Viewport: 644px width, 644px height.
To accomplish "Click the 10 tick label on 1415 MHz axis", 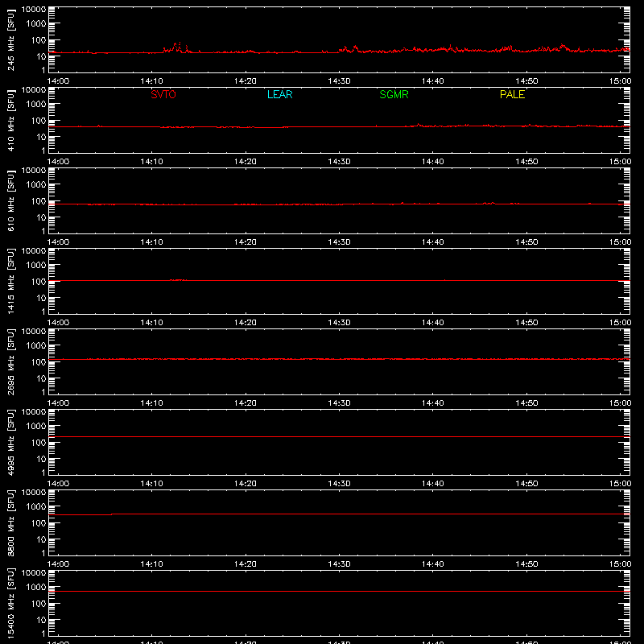I will tap(41, 298).
